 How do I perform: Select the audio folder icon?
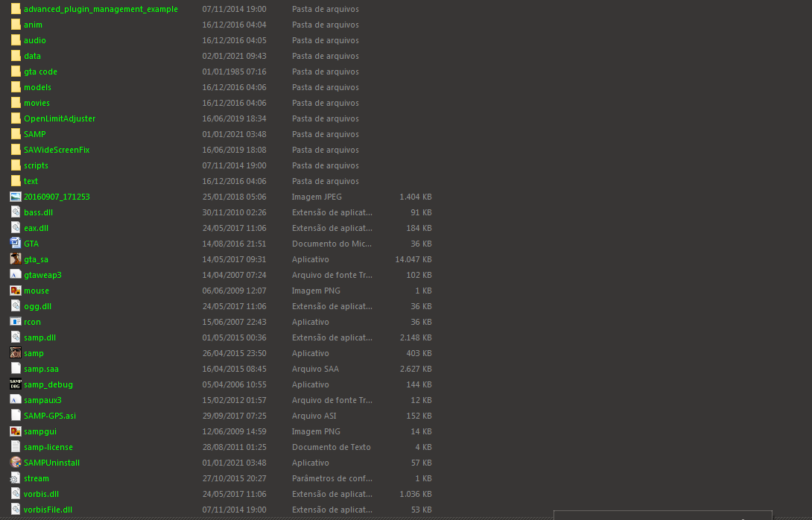(16, 40)
